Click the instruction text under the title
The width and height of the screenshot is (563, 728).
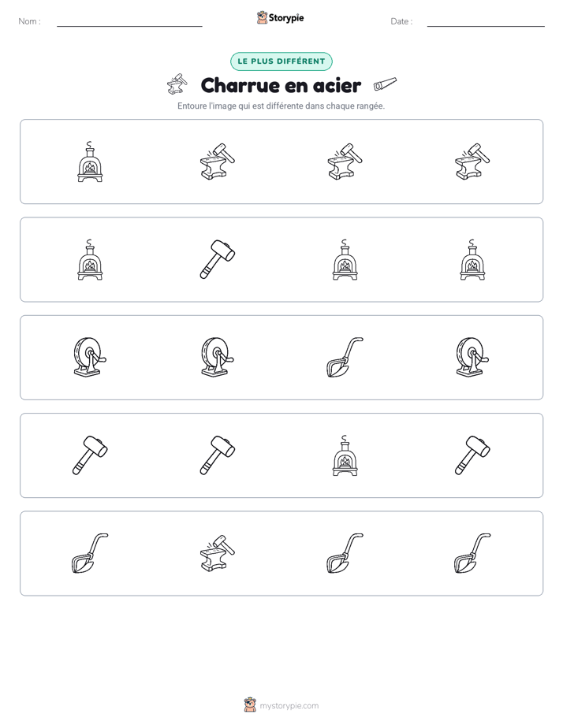tap(281, 106)
